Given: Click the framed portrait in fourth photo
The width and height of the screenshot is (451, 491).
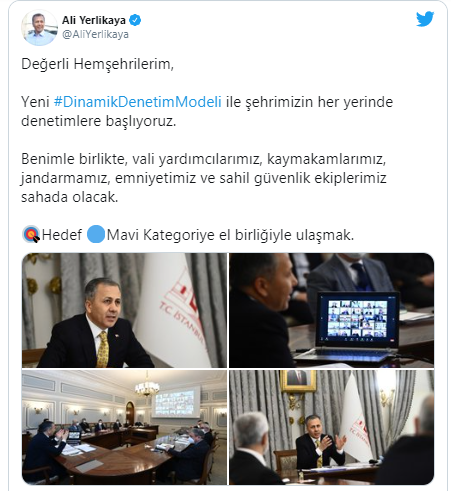Looking at the screenshot, I should click(298, 380).
